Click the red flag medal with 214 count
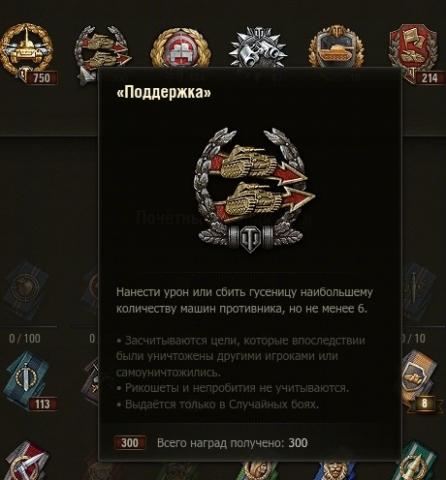The width and height of the screenshot is (446, 480). click(x=413, y=50)
